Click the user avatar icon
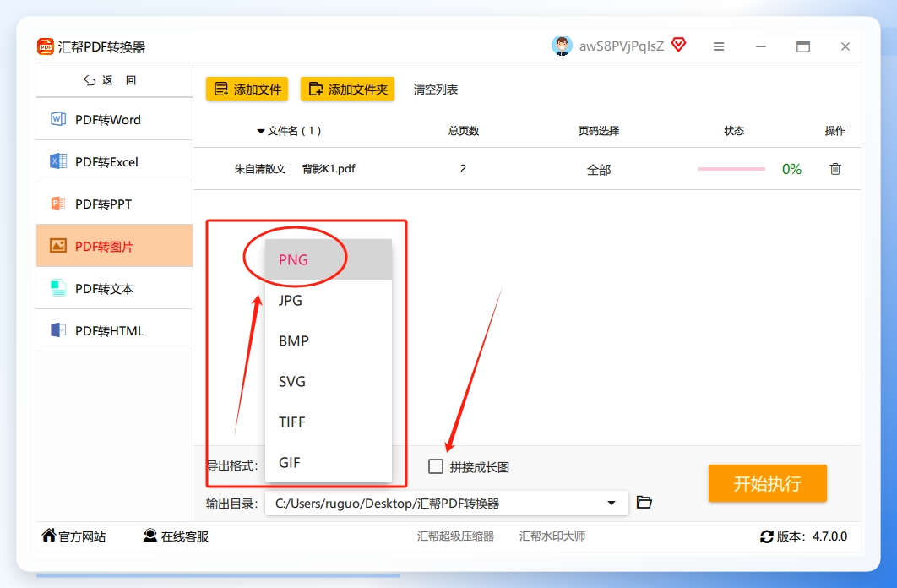 pyautogui.click(x=562, y=46)
